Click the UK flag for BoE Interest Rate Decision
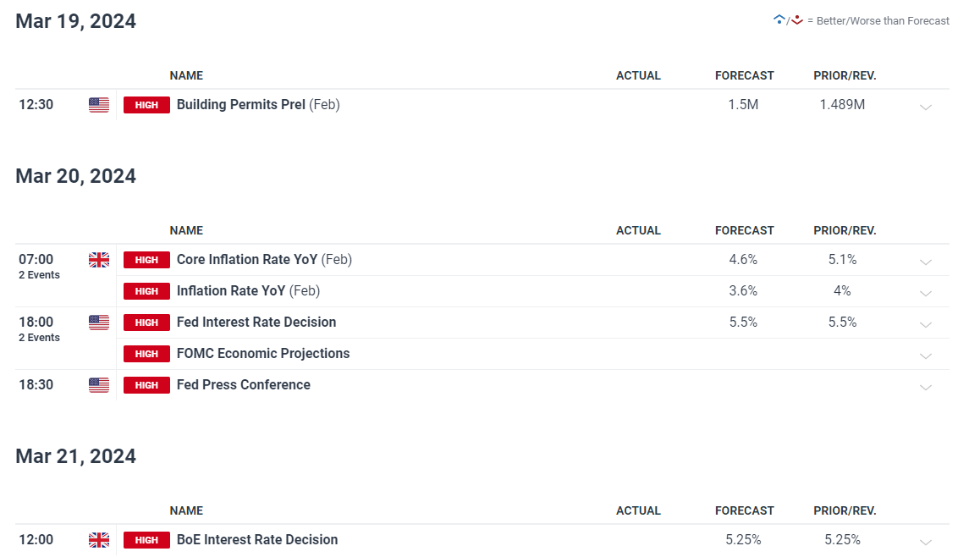Viewport: 980px width, 557px height. coord(99,540)
